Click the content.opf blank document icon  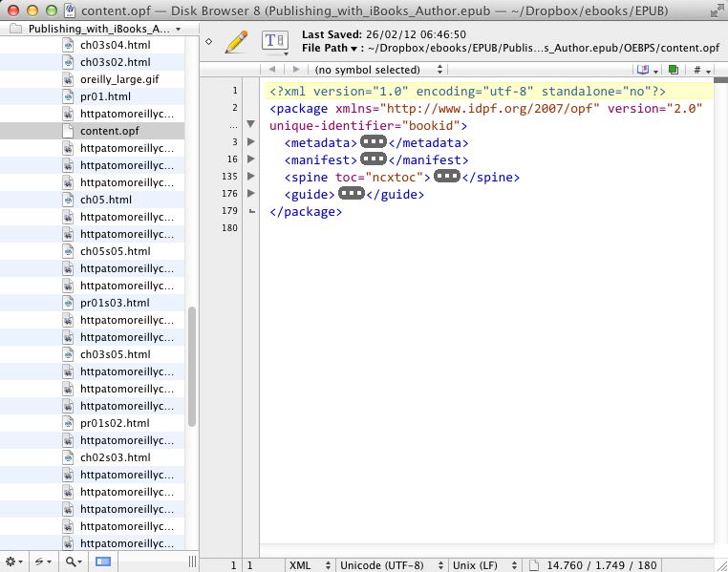[68, 131]
